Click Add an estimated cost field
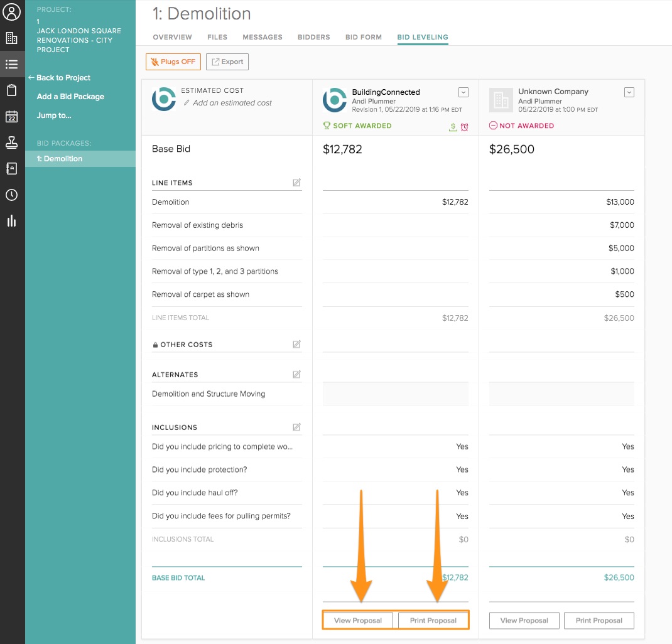This screenshot has height=644, width=672. [x=232, y=103]
